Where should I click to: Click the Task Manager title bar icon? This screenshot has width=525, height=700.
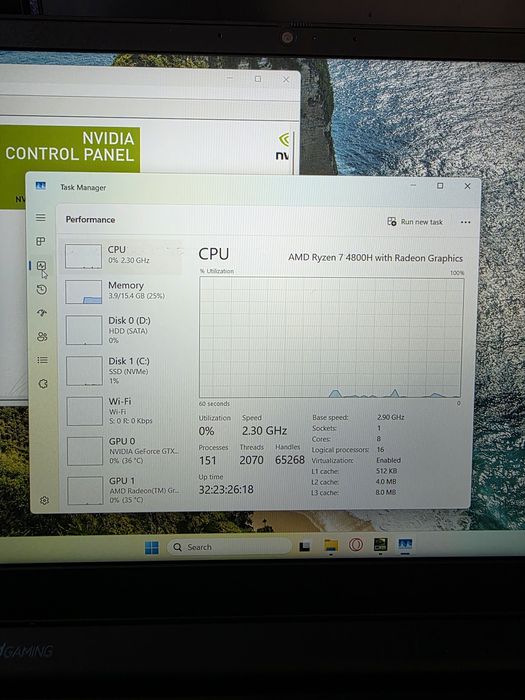pyautogui.click(x=41, y=185)
